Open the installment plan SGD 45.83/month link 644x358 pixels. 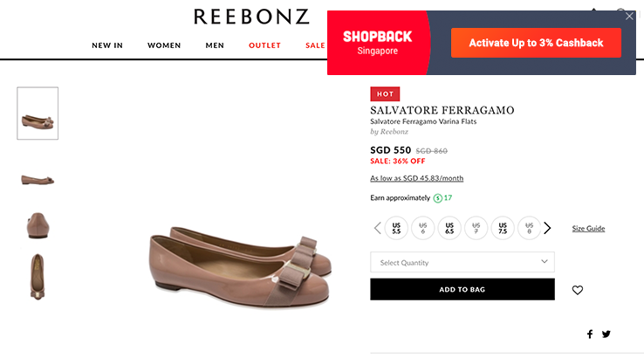click(416, 178)
